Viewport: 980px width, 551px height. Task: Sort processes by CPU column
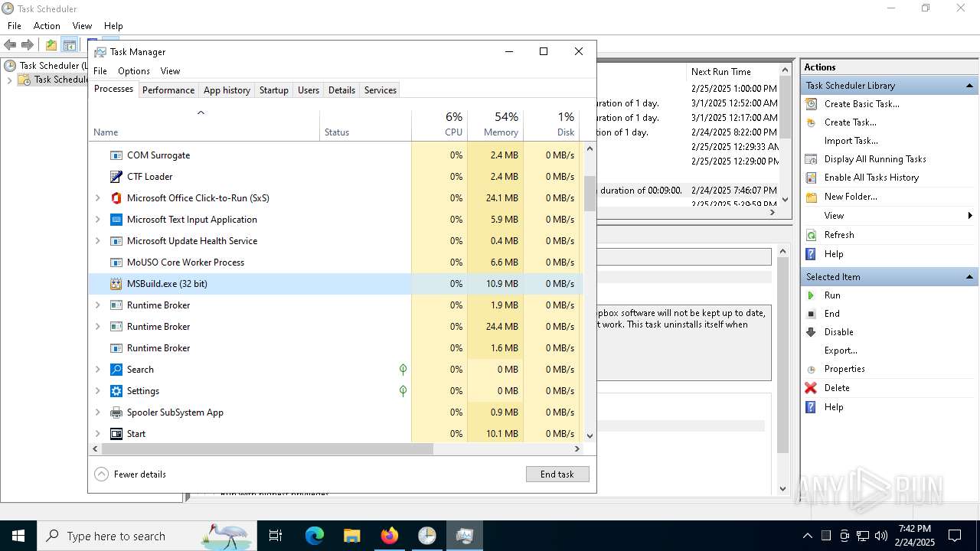[x=439, y=125]
